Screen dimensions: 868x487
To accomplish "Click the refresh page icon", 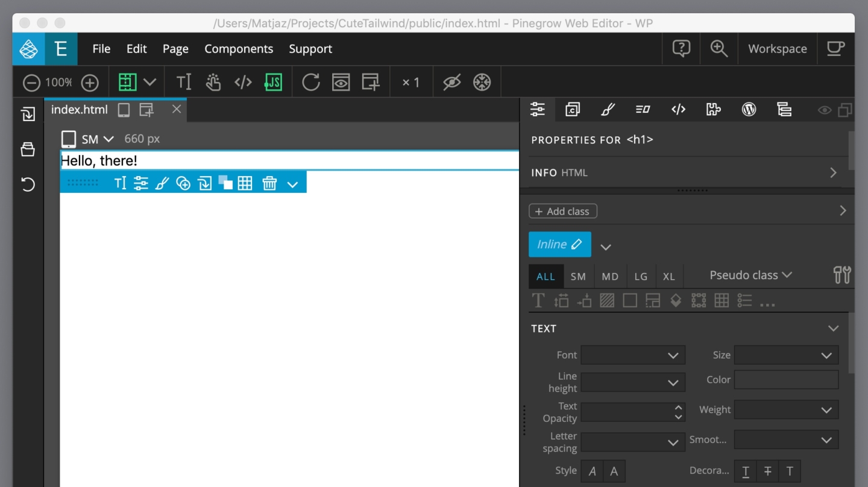I will [310, 82].
